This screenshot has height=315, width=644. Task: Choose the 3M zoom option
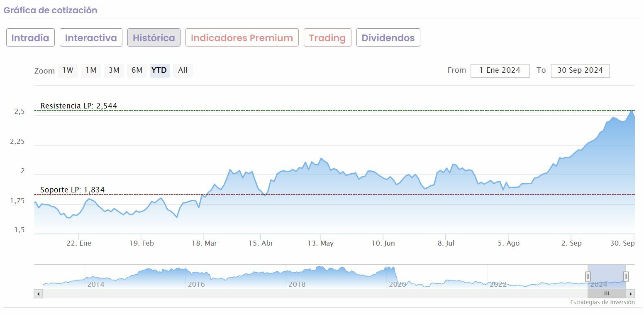tap(114, 71)
